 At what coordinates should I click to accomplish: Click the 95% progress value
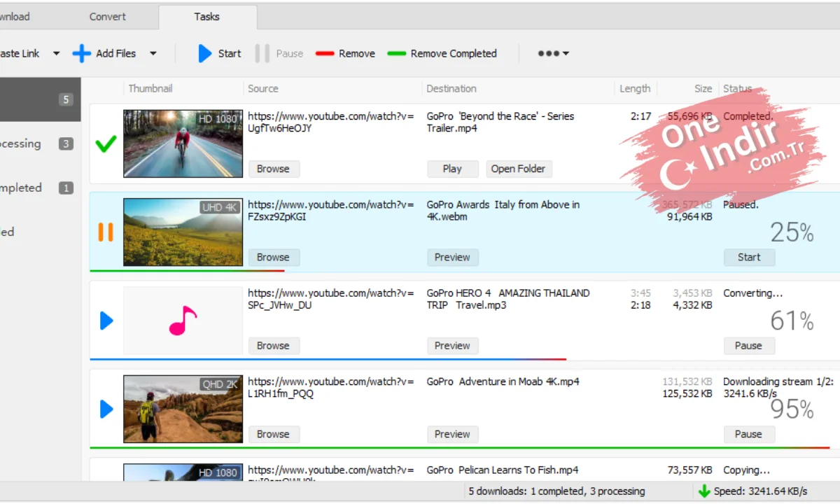click(792, 409)
